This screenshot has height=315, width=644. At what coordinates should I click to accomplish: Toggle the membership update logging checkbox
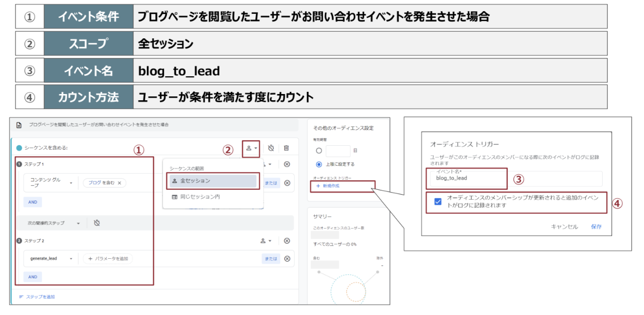[438, 201]
